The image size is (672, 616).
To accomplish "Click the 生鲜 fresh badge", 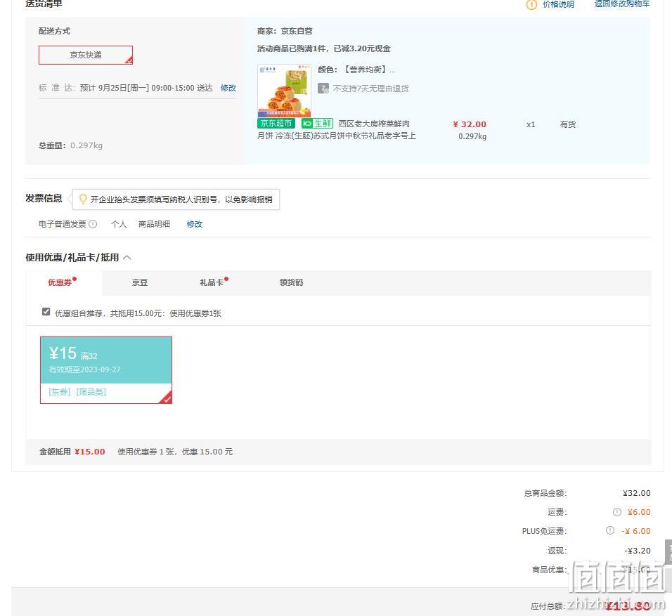I will click(x=317, y=124).
